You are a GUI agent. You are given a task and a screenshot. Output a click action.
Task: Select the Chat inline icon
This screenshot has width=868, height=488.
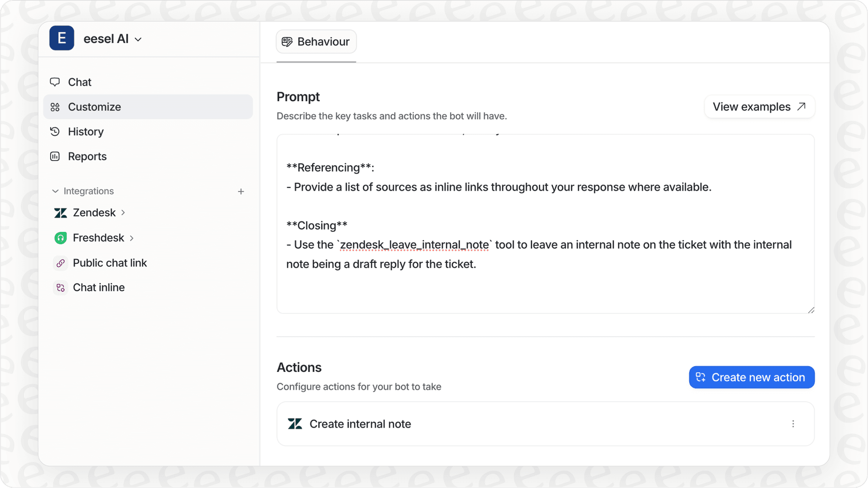(60, 287)
